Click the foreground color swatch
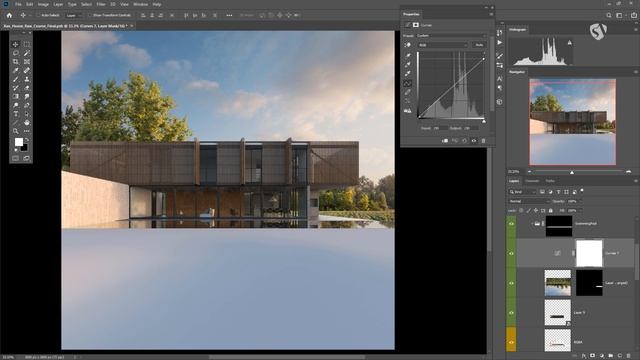640x360 pixels. point(19,142)
